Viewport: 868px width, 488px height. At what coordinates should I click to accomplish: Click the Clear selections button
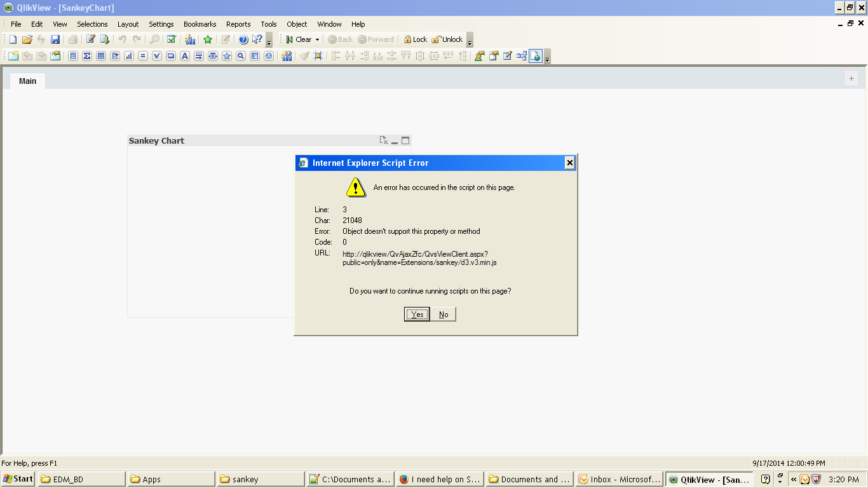click(x=299, y=39)
